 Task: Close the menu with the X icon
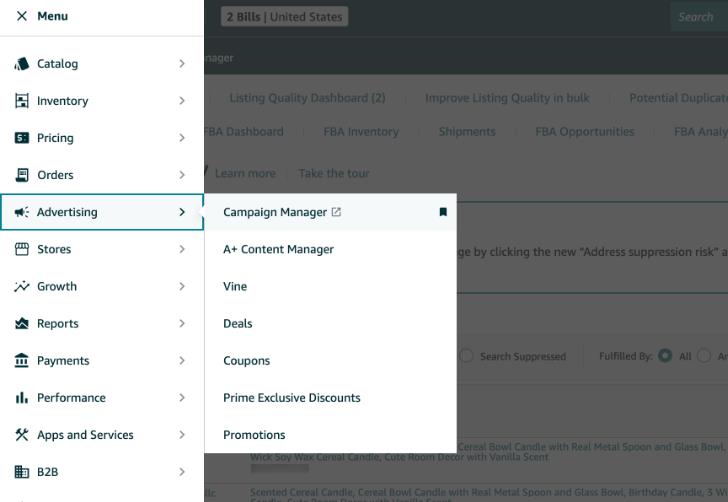[21, 16]
